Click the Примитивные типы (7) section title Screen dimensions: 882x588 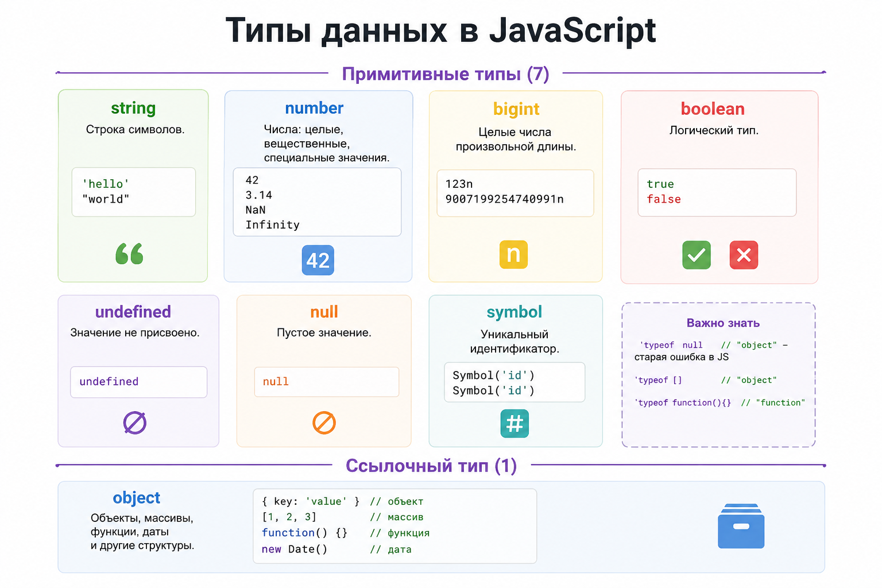tap(446, 74)
